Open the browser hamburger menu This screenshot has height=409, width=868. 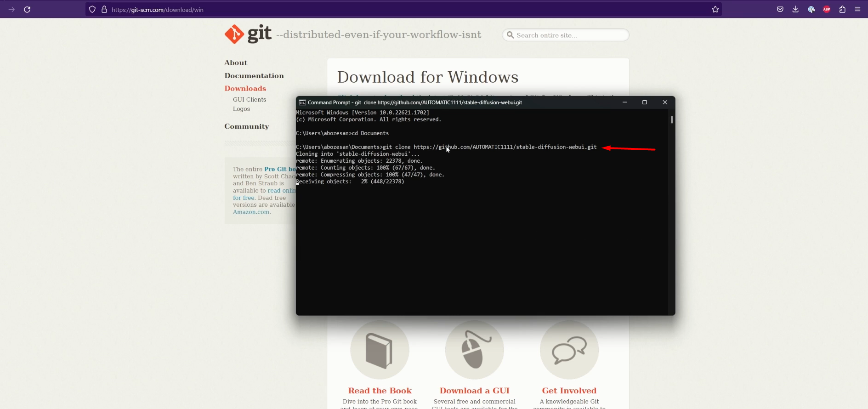857,10
